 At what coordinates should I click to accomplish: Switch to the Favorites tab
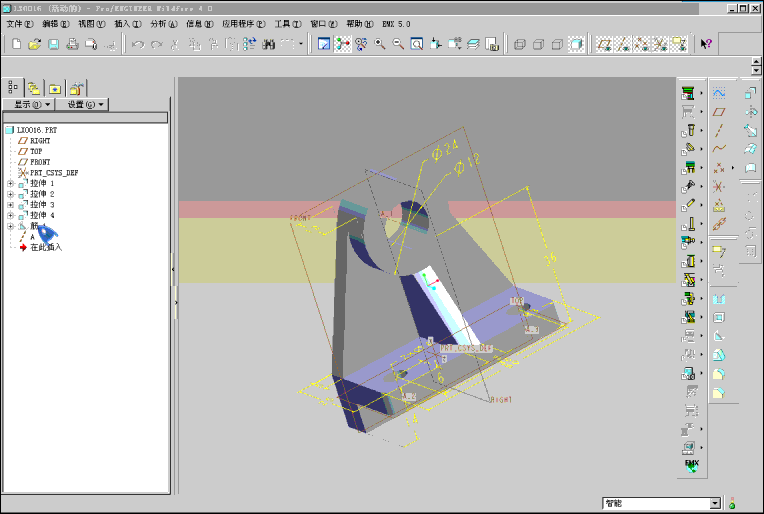[x=55, y=89]
